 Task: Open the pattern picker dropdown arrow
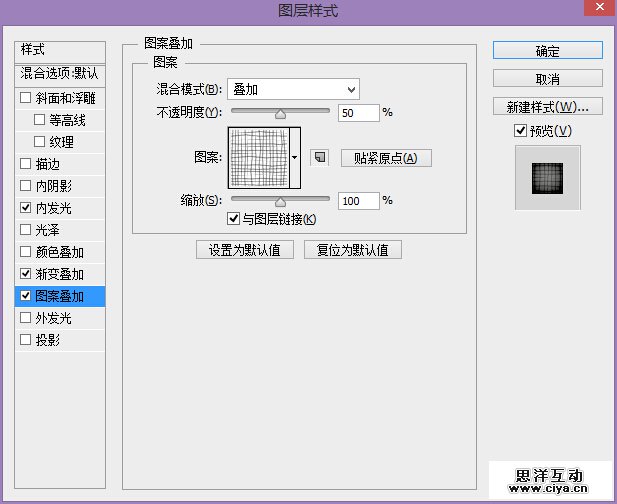click(x=295, y=157)
